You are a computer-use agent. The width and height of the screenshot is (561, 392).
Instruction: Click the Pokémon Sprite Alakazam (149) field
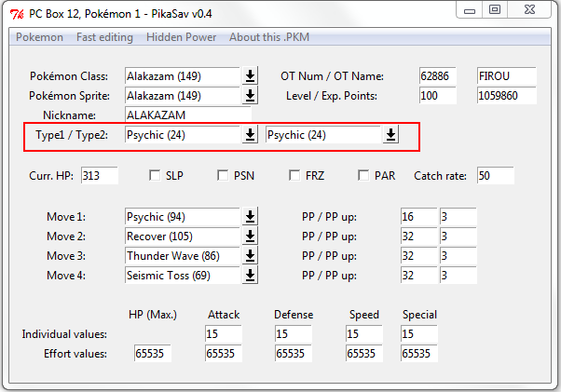[183, 95]
